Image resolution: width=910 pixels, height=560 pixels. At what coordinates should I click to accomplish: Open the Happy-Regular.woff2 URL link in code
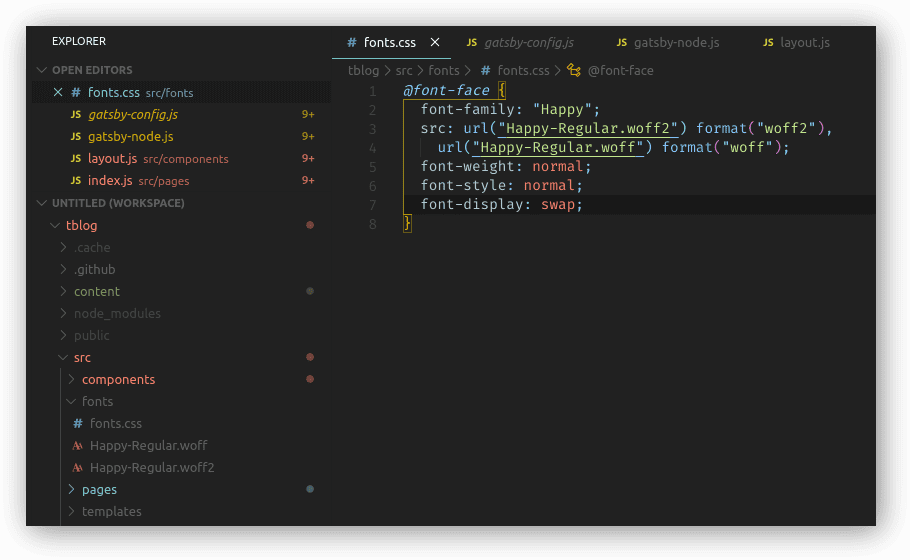[590, 129]
